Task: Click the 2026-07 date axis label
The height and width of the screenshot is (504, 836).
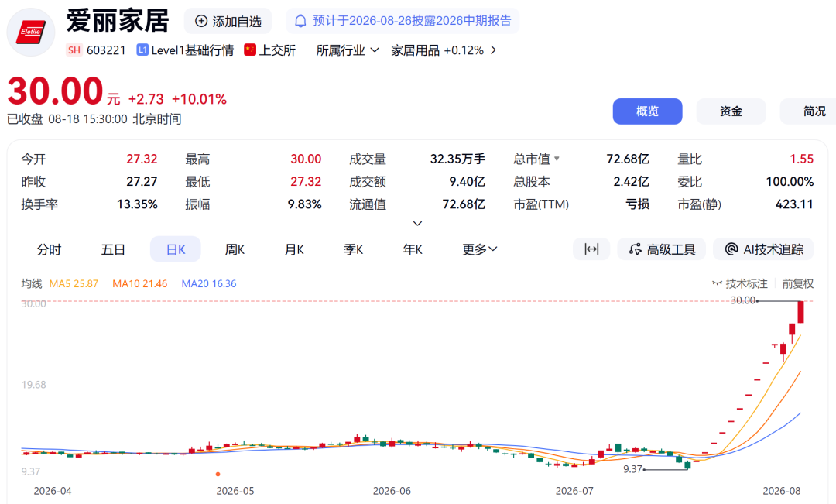Action: tap(574, 491)
